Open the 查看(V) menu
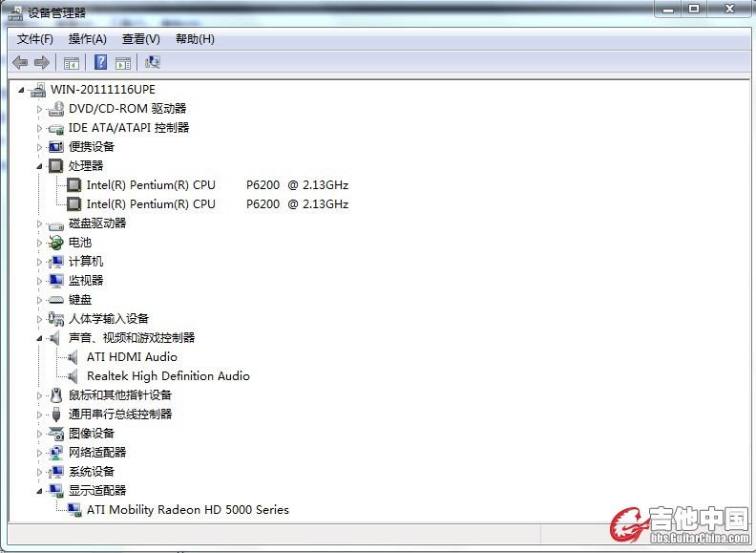Screen dimensions: 756x553 pyautogui.click(x=141, y=39)
